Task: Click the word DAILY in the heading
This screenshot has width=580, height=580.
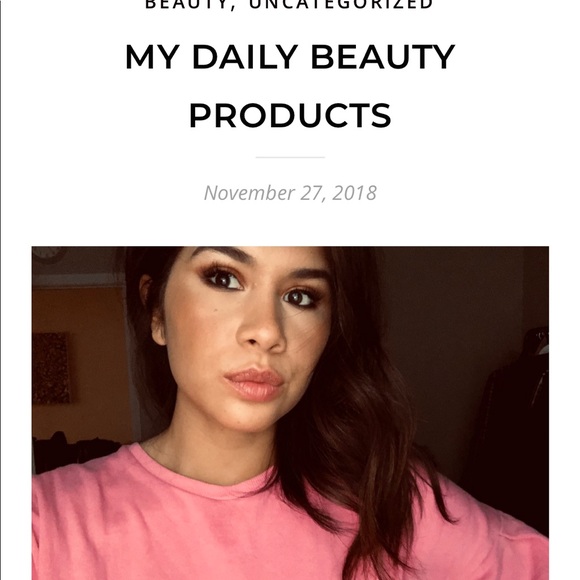Action: [245, 57]
